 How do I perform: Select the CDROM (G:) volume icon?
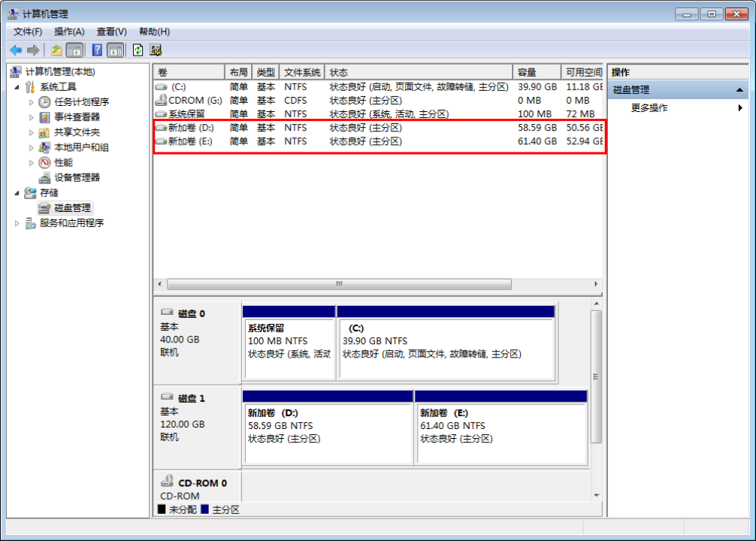click(x=161, y=100)
